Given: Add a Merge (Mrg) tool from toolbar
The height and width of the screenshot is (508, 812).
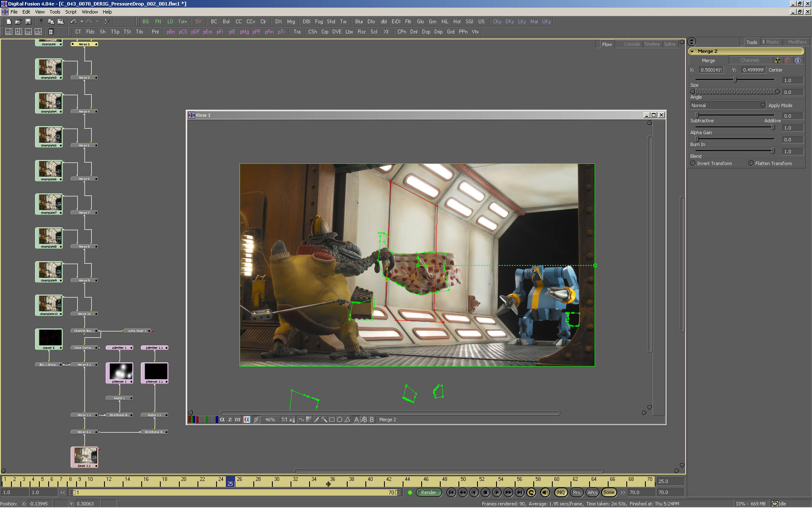Looking at the screenshot, I should point(291,22).
